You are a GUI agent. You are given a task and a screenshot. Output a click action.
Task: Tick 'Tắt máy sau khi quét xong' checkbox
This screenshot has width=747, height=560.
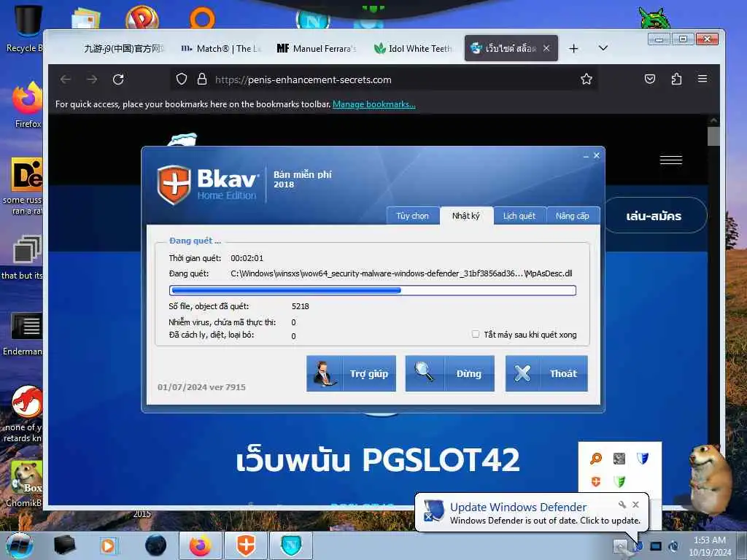pyautogui.click(x=476, y=334)
